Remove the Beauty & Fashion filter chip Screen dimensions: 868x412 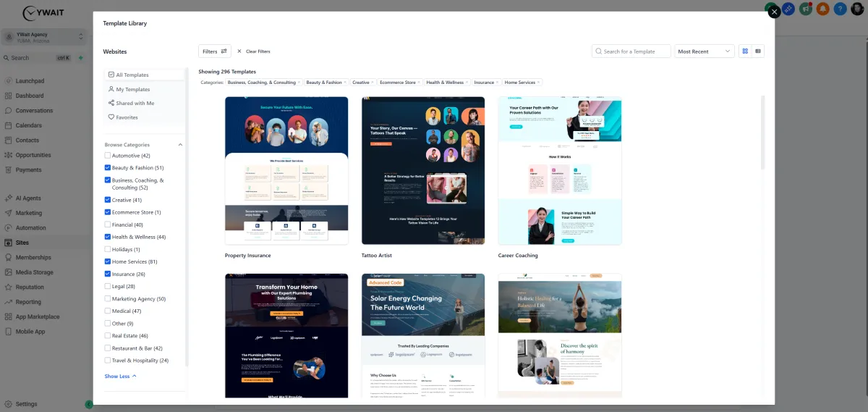[x=346, y=83]
